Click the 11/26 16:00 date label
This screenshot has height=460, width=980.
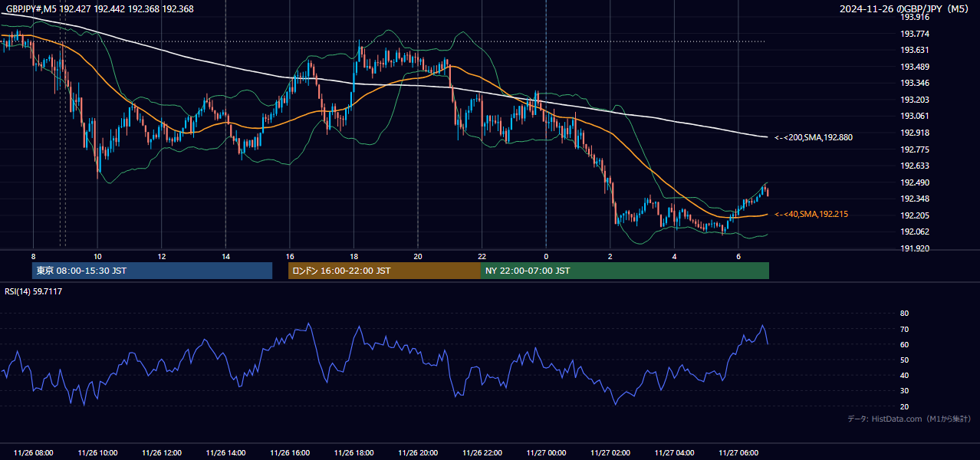290,453
